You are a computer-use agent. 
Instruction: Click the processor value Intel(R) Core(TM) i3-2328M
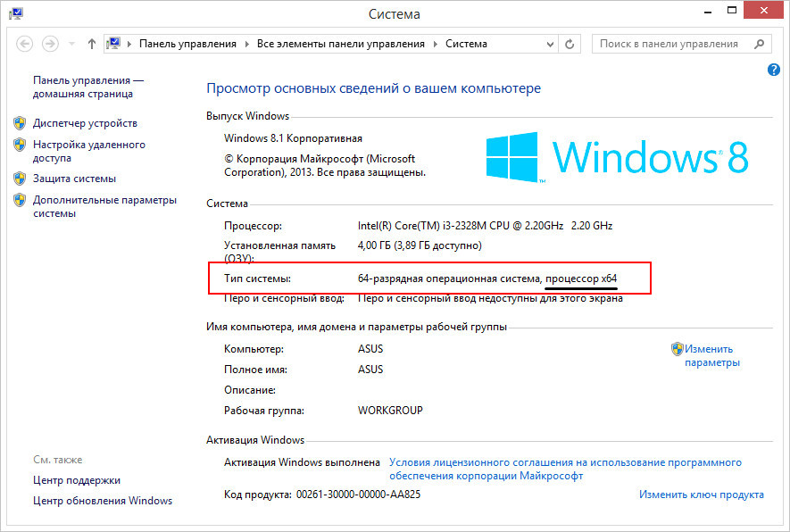pos(486,226)
